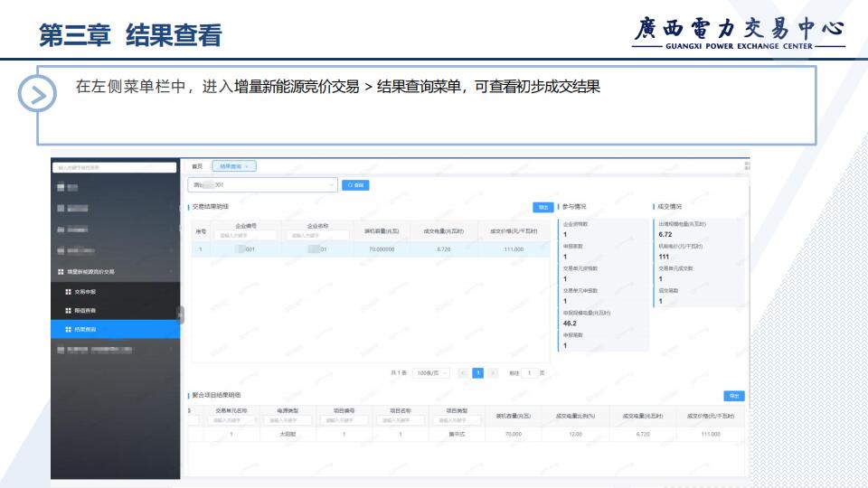The height and width of the screenshot is (488, 868).
Task: Click 导出 button for 交易结果明细
Action: point(542,207)
